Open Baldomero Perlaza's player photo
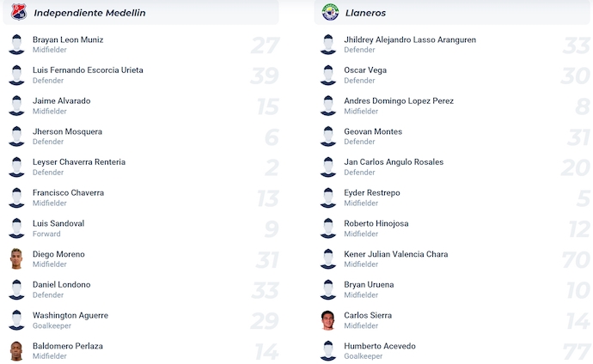The height and width of the screenshot is (364, 593). [16, 351]
